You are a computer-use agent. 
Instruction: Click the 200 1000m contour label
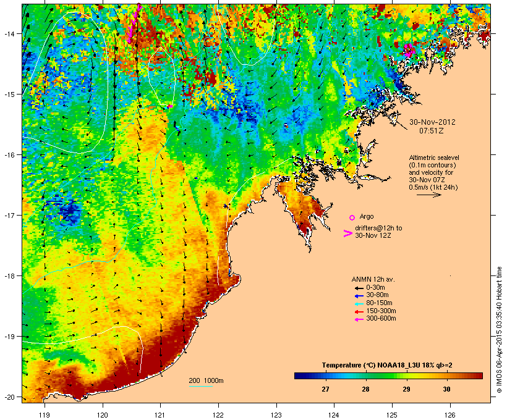tap(206, 380)
